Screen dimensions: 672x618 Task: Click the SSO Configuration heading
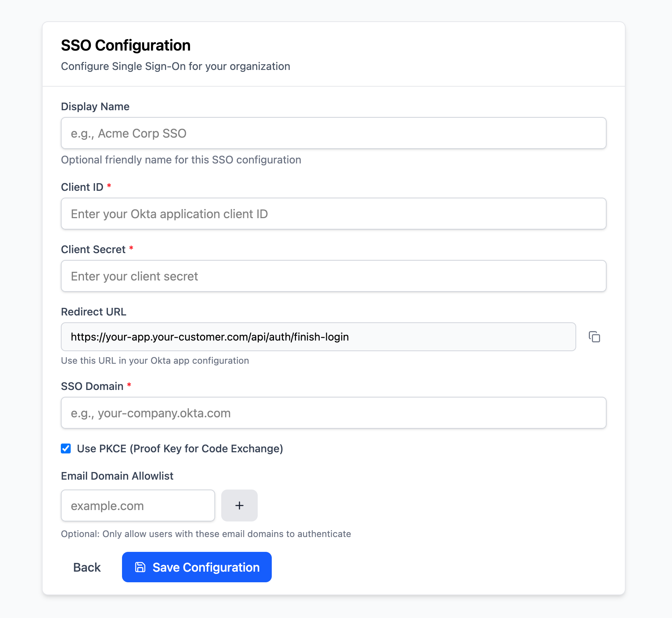click(125, 45)
